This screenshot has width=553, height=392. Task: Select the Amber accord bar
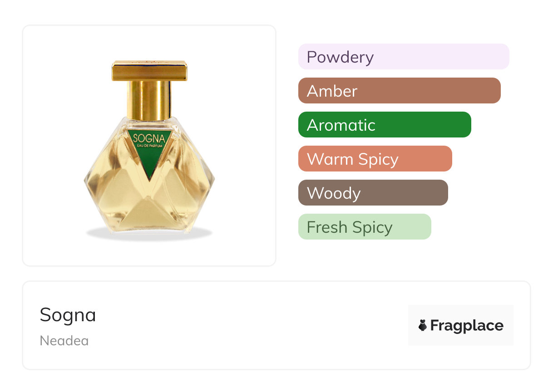click(x=399, y=91)
